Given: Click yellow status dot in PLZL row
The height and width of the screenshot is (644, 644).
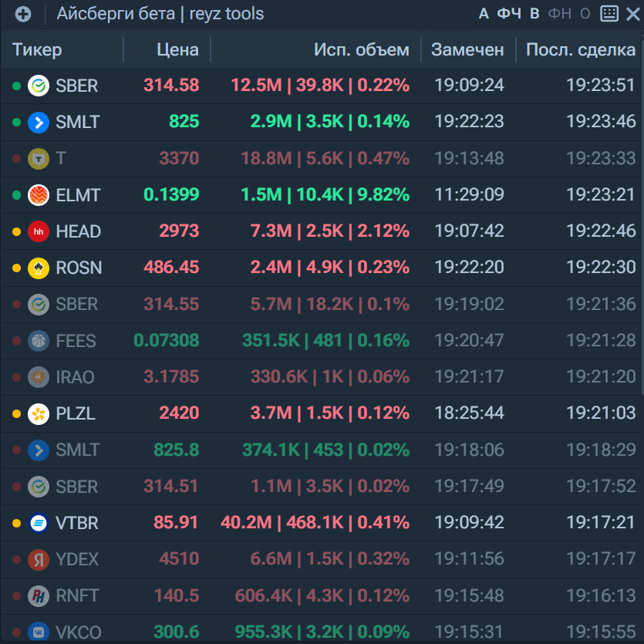Looking at the screenshot, I should [x=16, y=413].
